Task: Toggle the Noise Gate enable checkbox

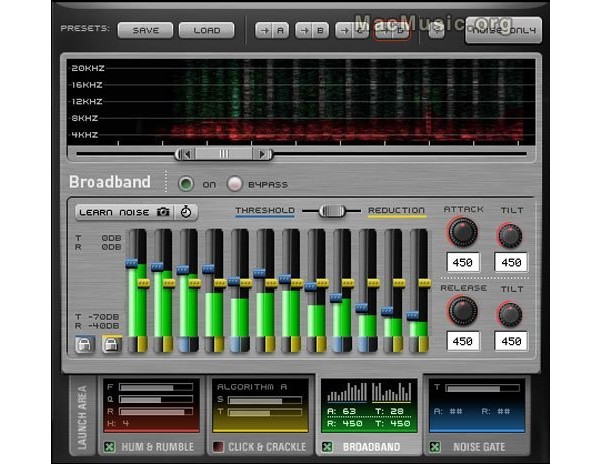Action: point(435,446)
